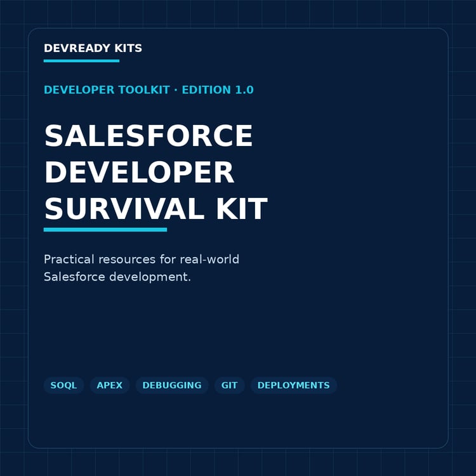Pick the GIT tag pill

coord(230,385)
